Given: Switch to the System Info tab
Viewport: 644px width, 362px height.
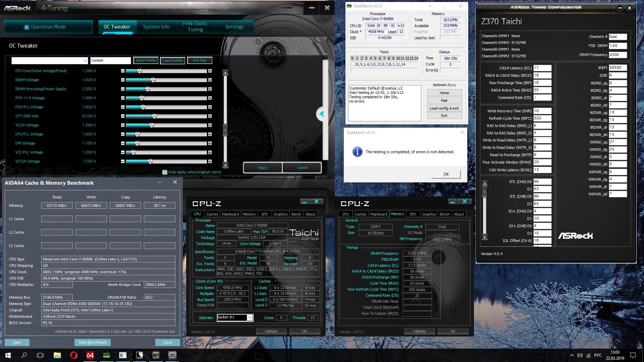Looking at the screenshot, I should click(x=156, y=27).
